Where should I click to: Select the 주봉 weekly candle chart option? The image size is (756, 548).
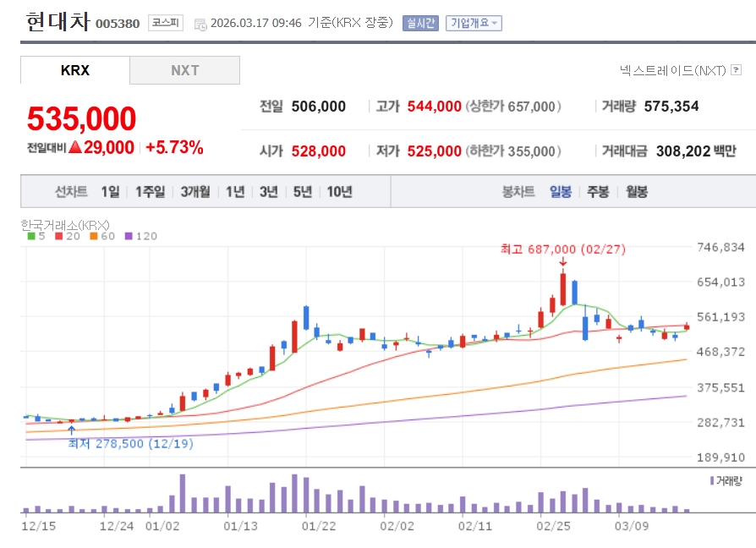pos(598,192)
